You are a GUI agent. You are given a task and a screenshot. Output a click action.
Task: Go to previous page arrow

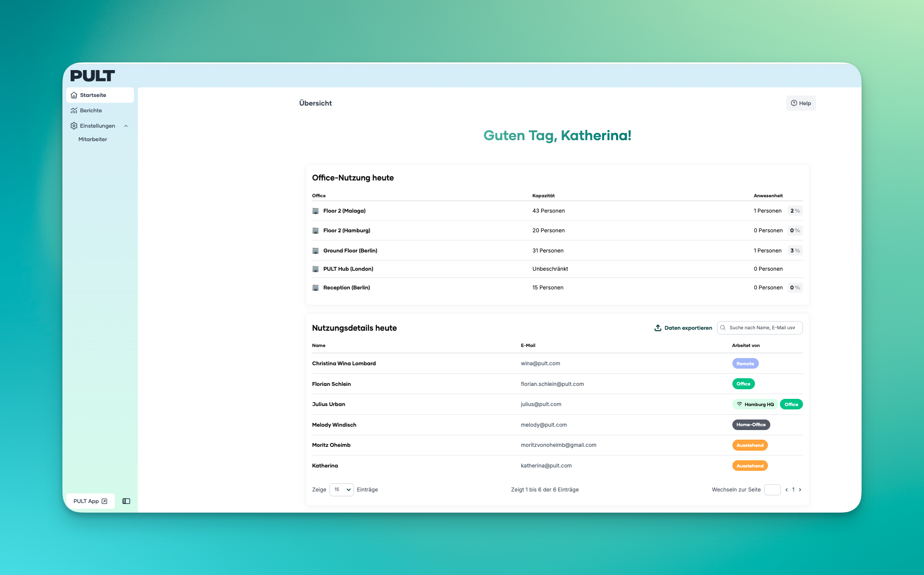(x=786, y=490)
